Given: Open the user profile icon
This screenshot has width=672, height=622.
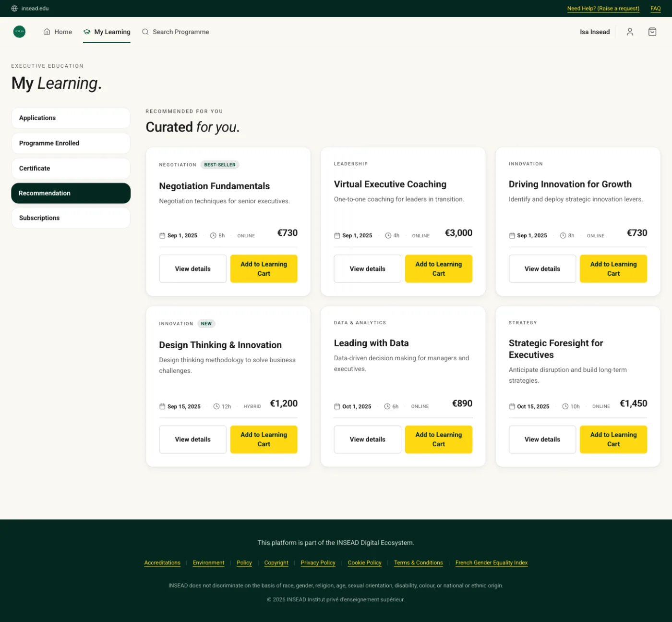Looking at the screenshot, I should point(630,32).
